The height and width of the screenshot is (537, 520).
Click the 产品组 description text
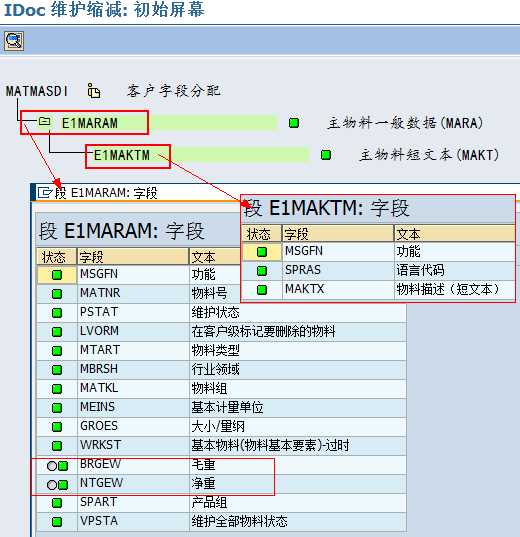coord(209,502)
